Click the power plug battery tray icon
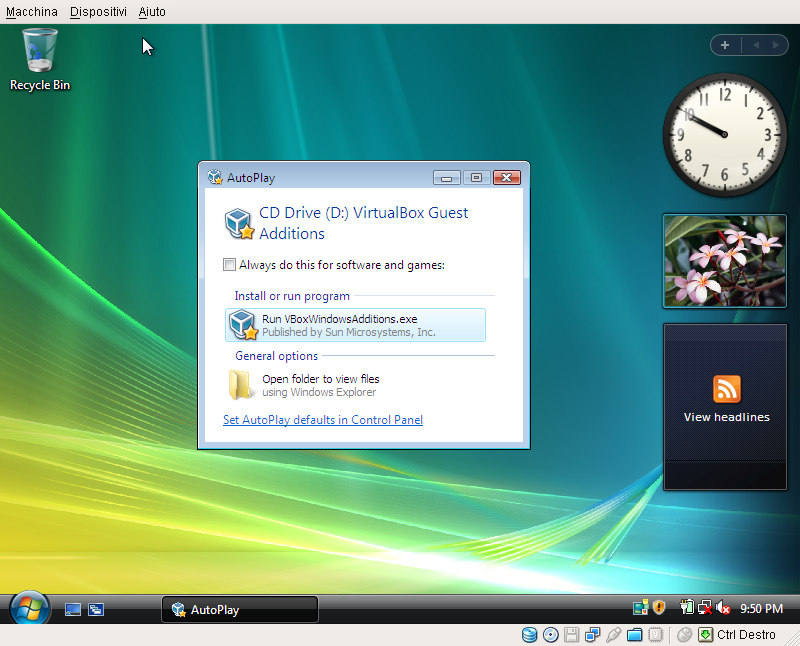800x646 pixels. (x=687, y=608)
